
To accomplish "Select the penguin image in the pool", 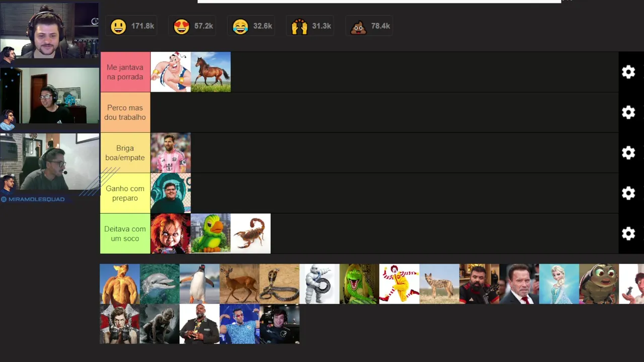I will click(200, 284).
